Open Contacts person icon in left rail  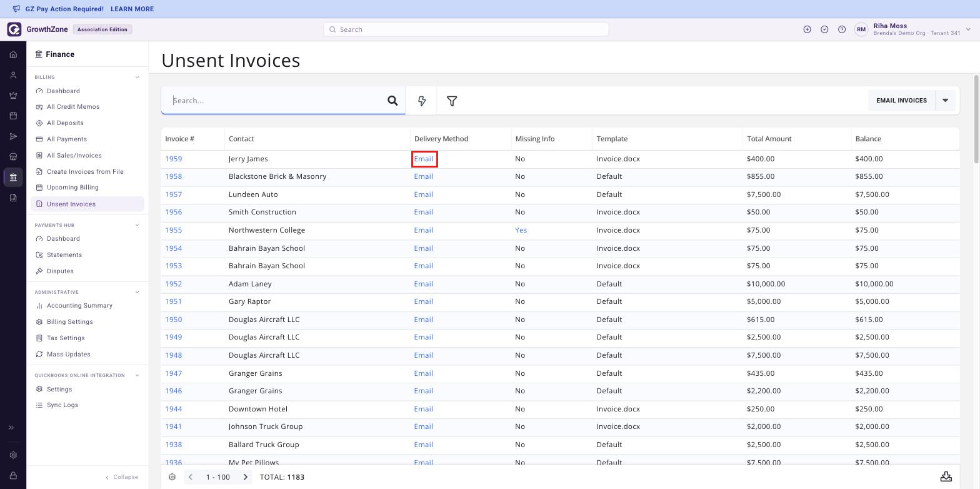click(x=13, y=75)
